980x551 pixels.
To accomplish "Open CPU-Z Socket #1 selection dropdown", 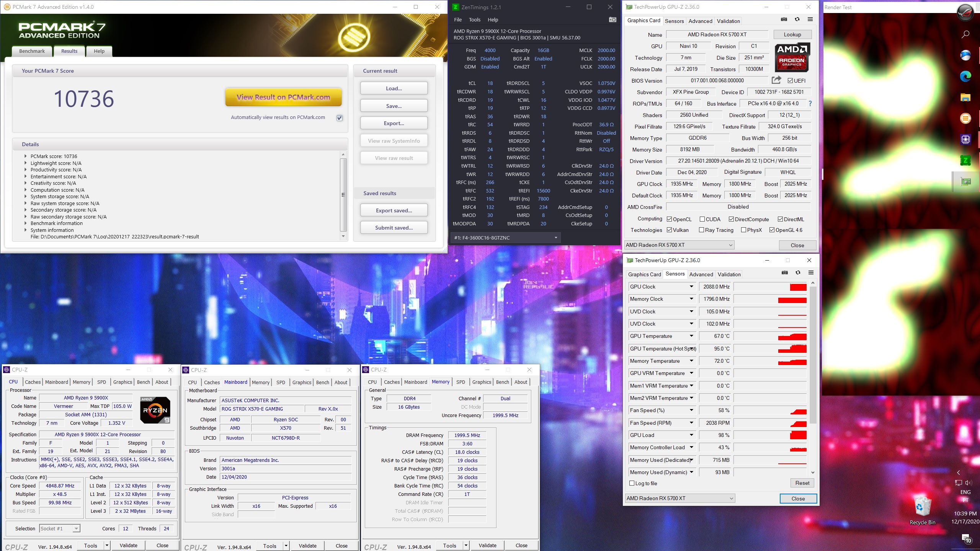I will coord(60,528).
